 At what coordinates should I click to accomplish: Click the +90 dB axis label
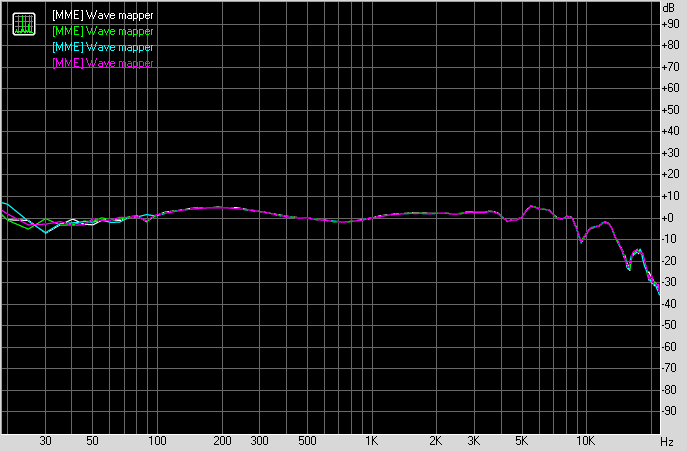(x=671, y=24)
